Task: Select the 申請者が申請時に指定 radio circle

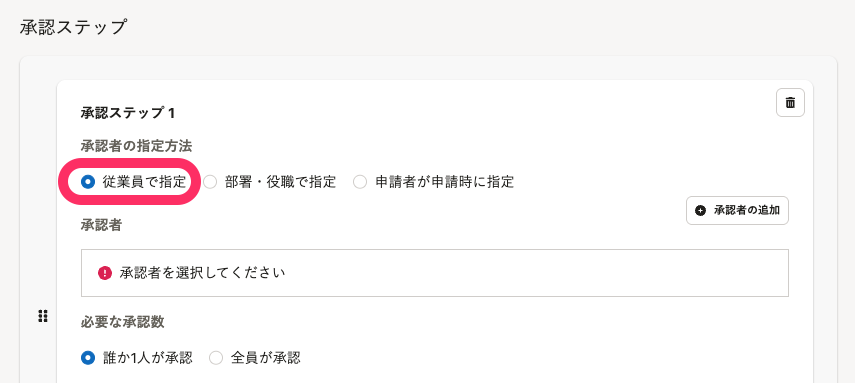Action: pos(360,182)
